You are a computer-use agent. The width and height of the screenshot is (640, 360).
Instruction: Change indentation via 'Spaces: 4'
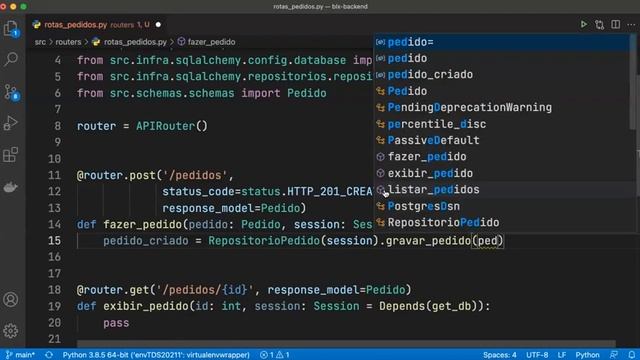pyautogui.click(x=500, y=355)
